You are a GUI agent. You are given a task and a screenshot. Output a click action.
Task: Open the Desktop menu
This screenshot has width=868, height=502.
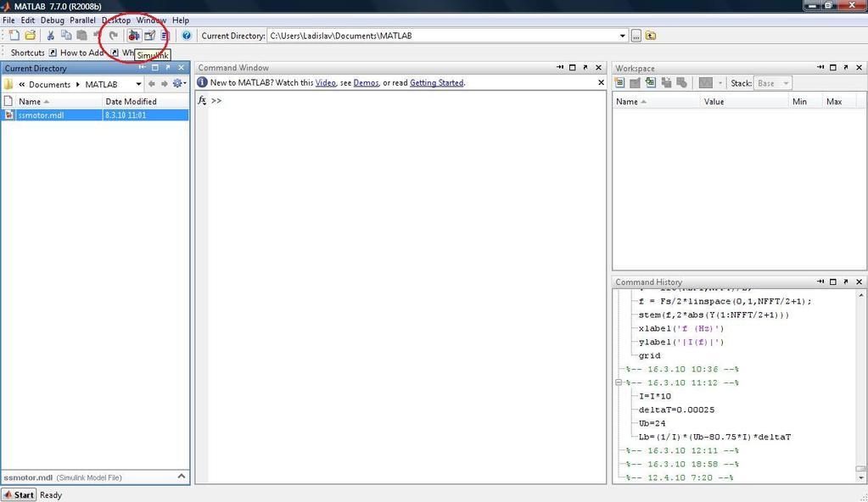tap(116, 20)
